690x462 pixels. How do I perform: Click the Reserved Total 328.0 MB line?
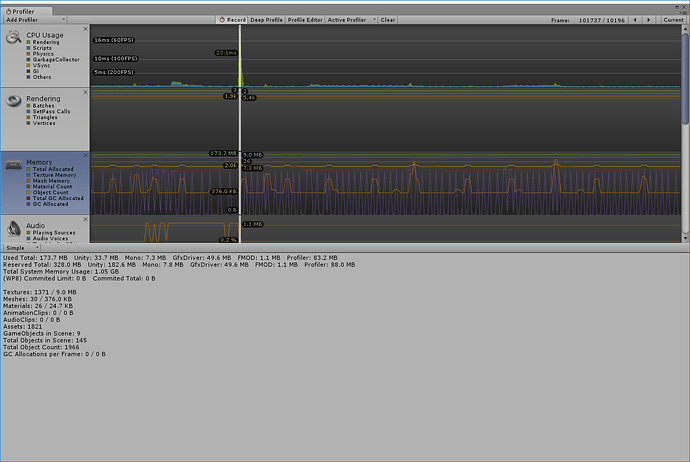coord(179,265)
